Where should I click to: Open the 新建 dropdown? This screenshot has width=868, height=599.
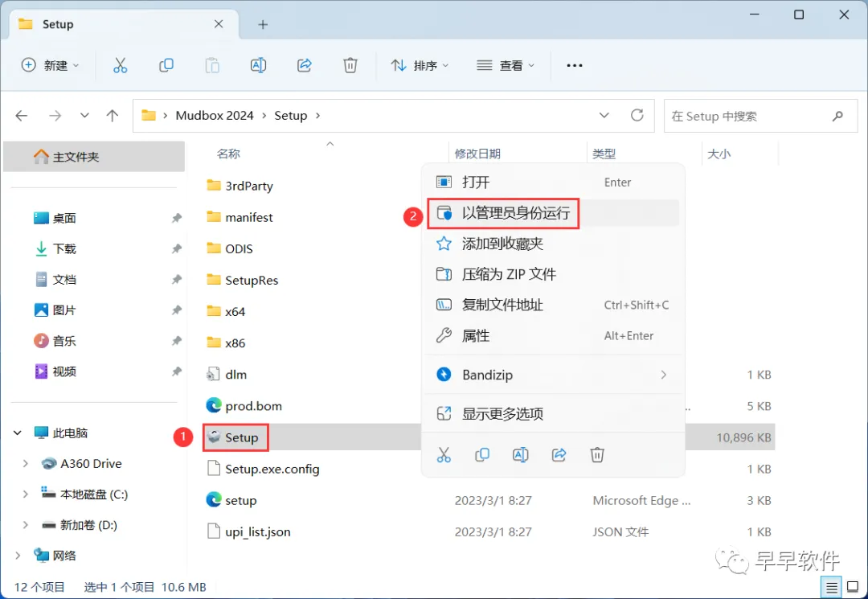click(51, 65)
